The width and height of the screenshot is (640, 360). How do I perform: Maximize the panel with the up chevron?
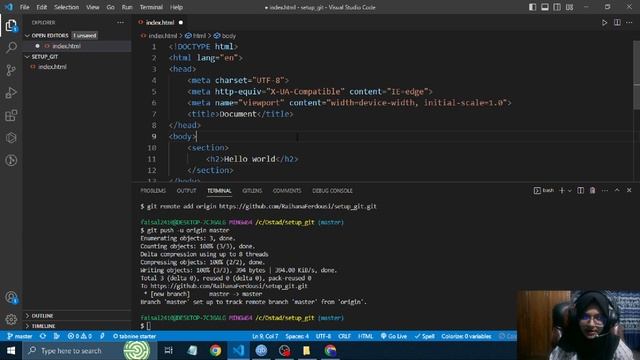(617, 190)
